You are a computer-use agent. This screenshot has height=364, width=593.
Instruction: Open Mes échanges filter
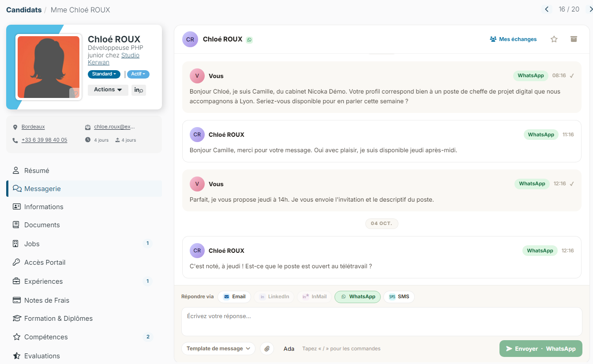(x=513, y=39)
